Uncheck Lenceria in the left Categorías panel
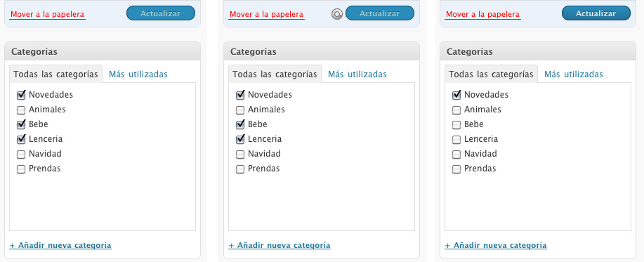Image resolution: width=644 pixels, height=262 pixels. click(x=21, y=140)
